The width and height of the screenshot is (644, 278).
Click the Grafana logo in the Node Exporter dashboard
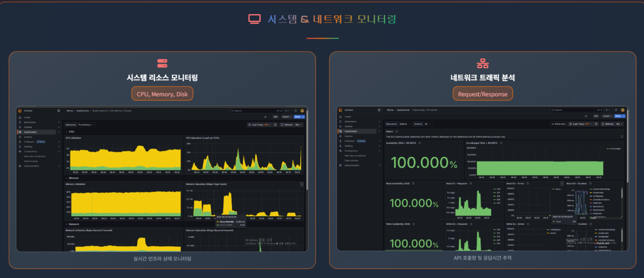[x=20, y=111]
